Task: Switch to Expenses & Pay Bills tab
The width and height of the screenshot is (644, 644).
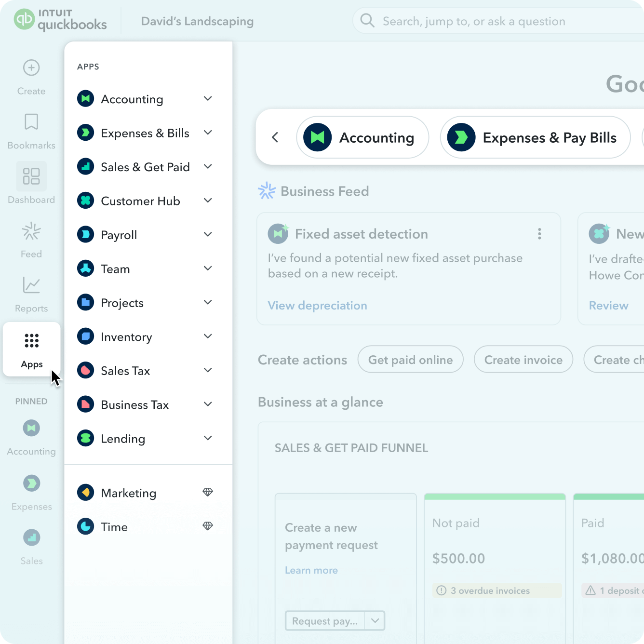Action: [x=535, y=138]
